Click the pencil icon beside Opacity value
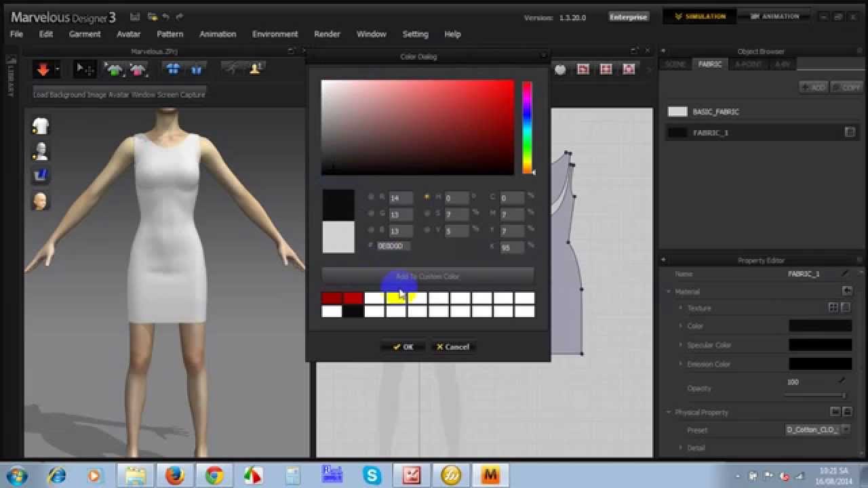 pyautogui.click(x=842, y=382)
